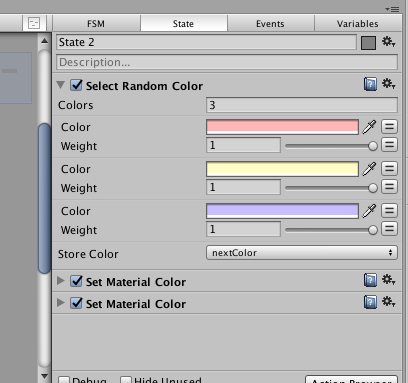
Task: Collapse the Select Random Color action
Action: pos(61,85)
